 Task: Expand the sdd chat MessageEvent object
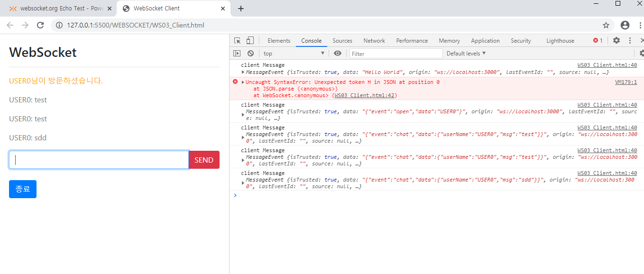click(243, 183)
